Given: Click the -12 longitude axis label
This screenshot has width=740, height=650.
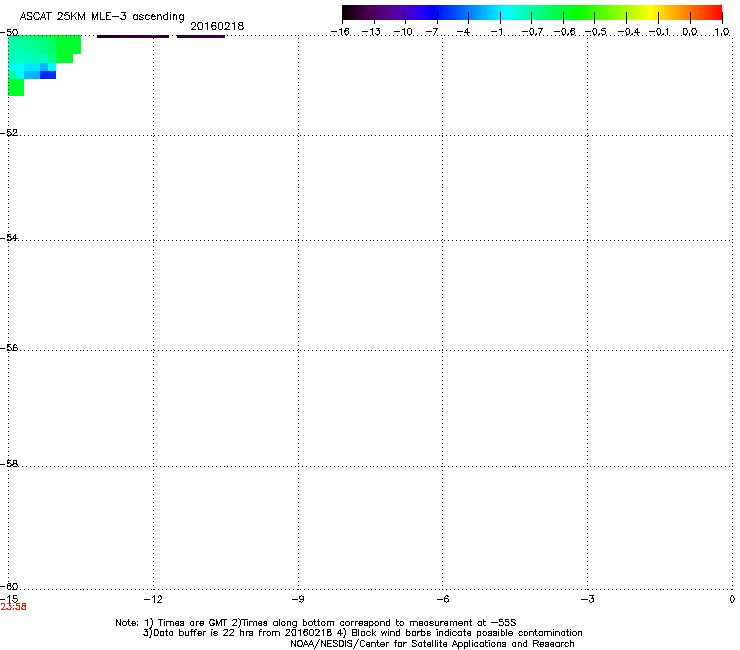Looking at the screenshot, I should [x=153, y=599].
